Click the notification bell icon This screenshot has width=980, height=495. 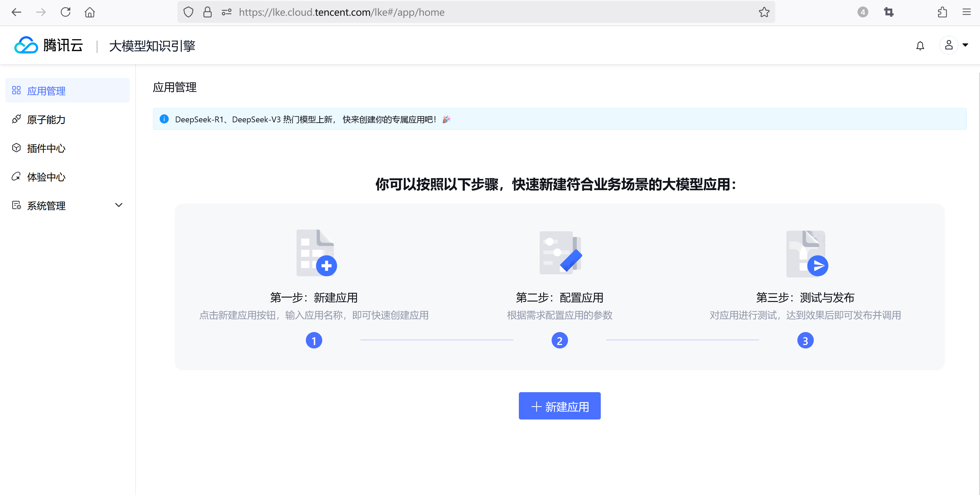(x=920, y=46)
